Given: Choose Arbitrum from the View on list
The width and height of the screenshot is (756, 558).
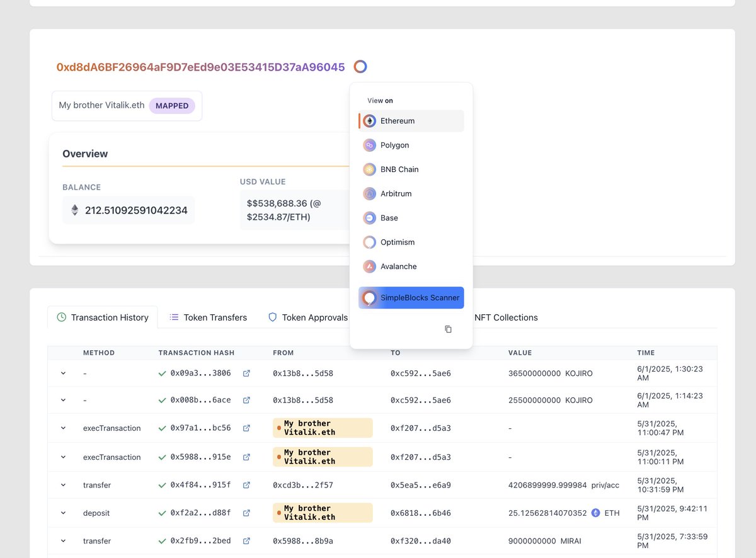Looking at the screenshot, I should pyautogui.click(x=411, y=193).
